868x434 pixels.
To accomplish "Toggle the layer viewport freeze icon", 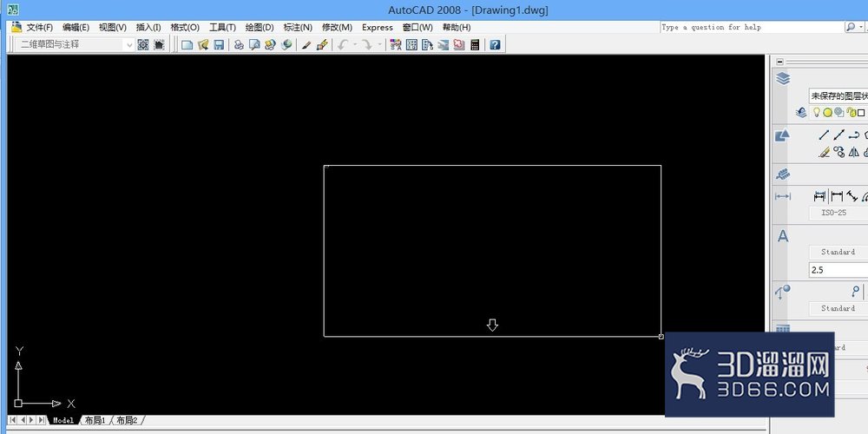I will pyautogui.click(x=839, y=112).
